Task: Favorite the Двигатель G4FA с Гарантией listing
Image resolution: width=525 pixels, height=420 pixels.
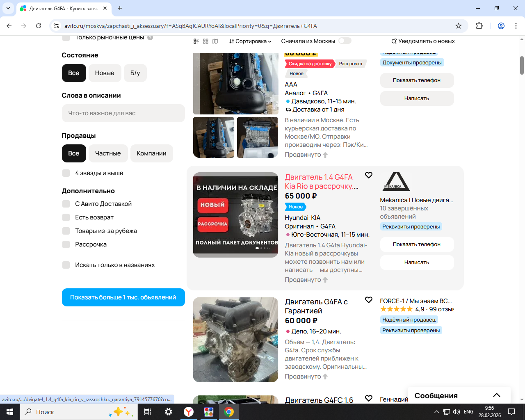Action: [369, 300]
